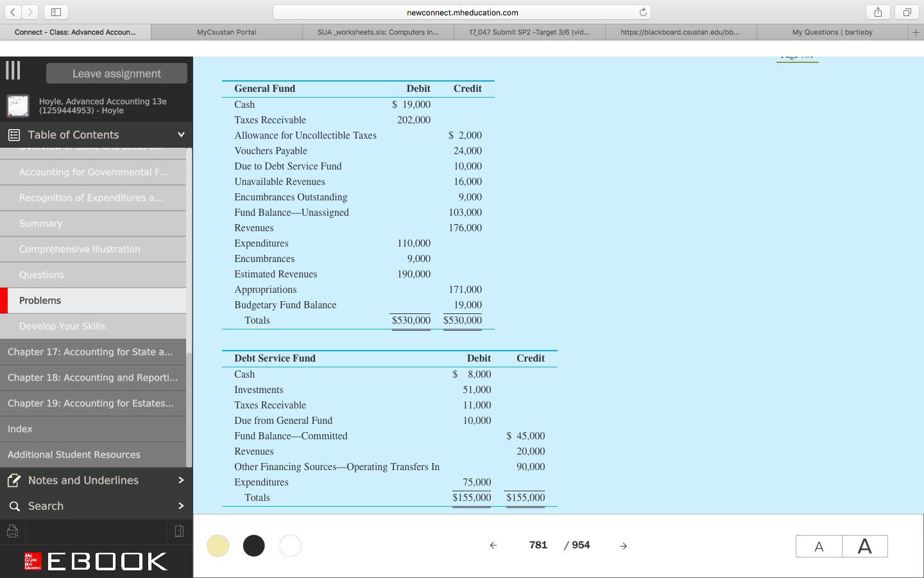The image size is (924, 578).
Task: Open Recognition of Expenditures section
Action: coord(93,198)
